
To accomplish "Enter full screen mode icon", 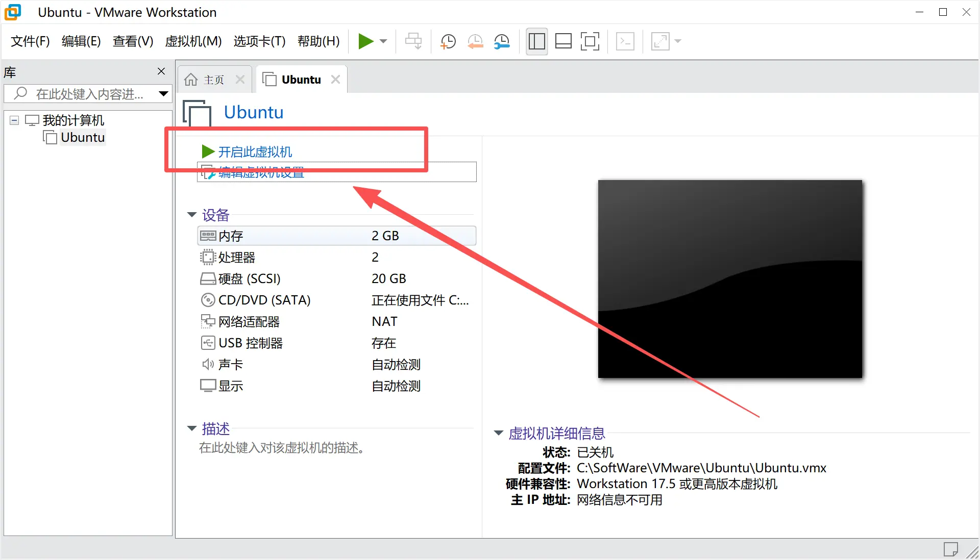I will (x=590, y=41).
